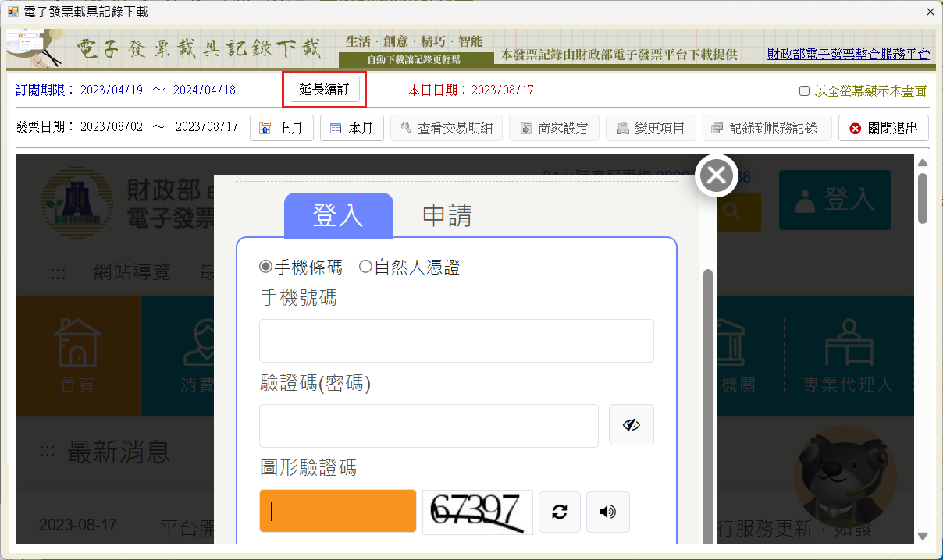This screenshot has height=560, width=943.
Task: Open 專業代理人 tile
Action: point(848,356)
